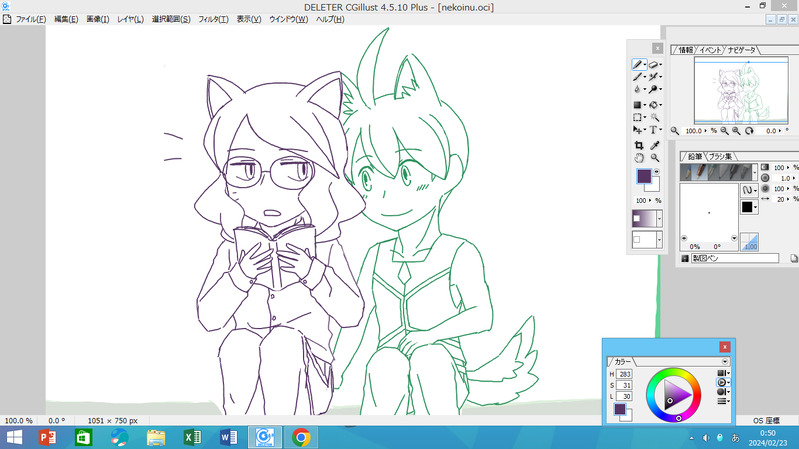Select the eyedropper tool
This screenshot has height=449, width=799.
(655, 145)
